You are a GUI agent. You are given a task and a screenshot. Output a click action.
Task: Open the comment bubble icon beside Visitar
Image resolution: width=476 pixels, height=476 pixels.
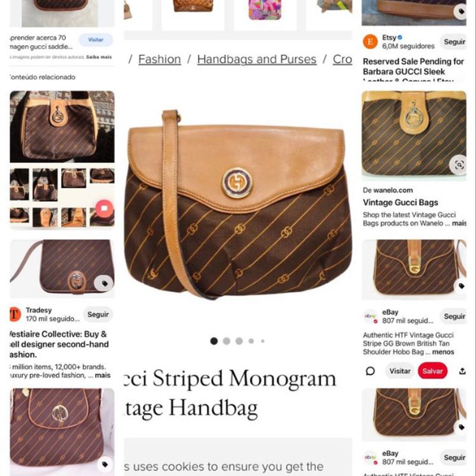(x=370, y=371)
